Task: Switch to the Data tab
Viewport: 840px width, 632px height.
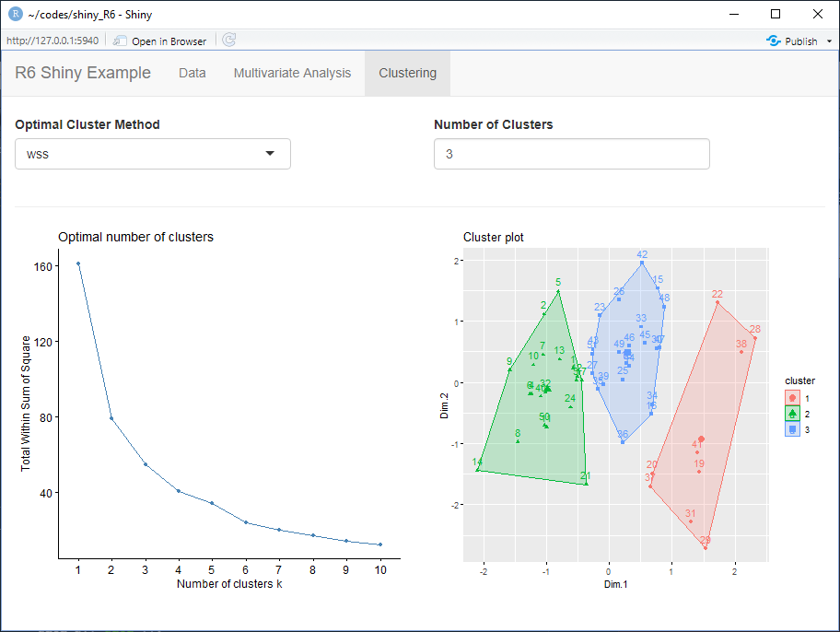Action: 192,73
